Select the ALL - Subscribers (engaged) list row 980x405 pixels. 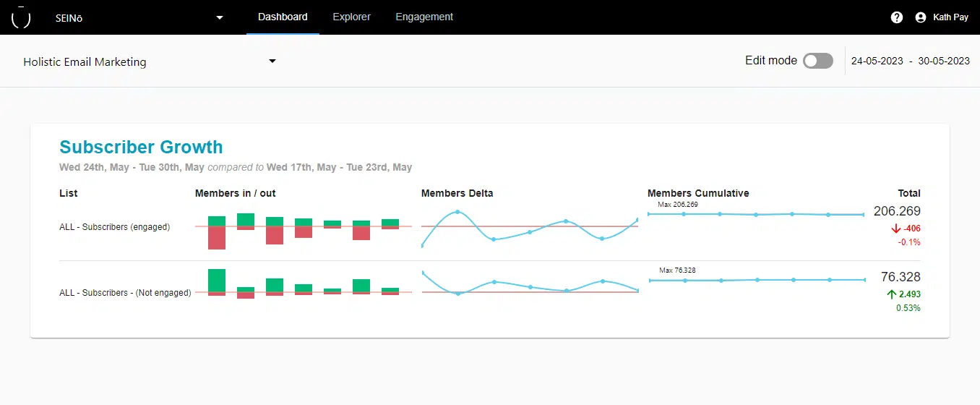[x=114, y=227]
